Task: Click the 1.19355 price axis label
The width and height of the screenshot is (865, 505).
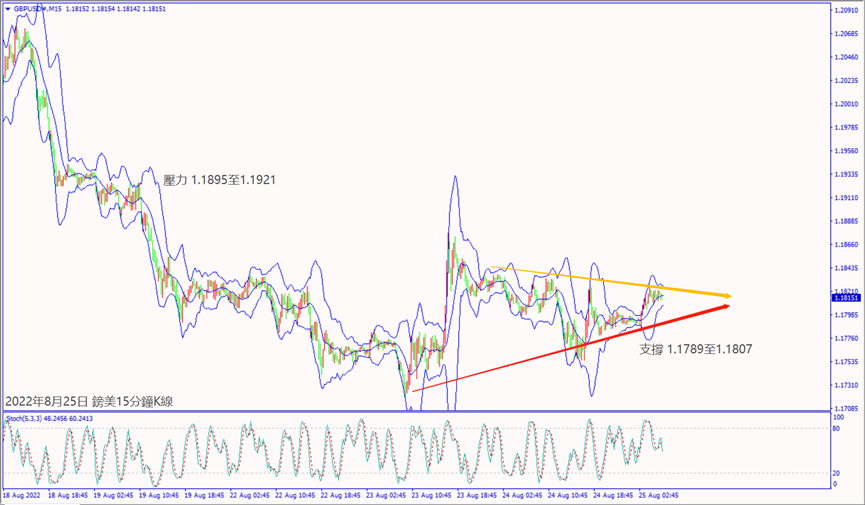Action: tap(846, 174)
